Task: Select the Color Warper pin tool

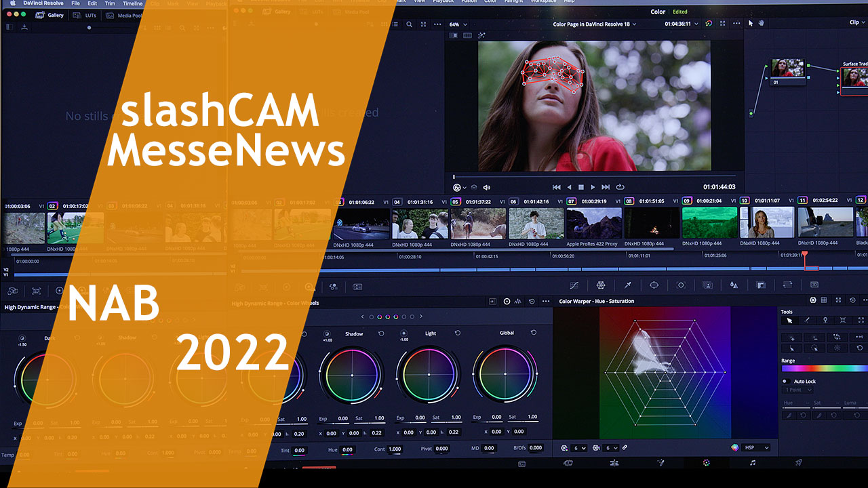Action: (x=825, y=321)
